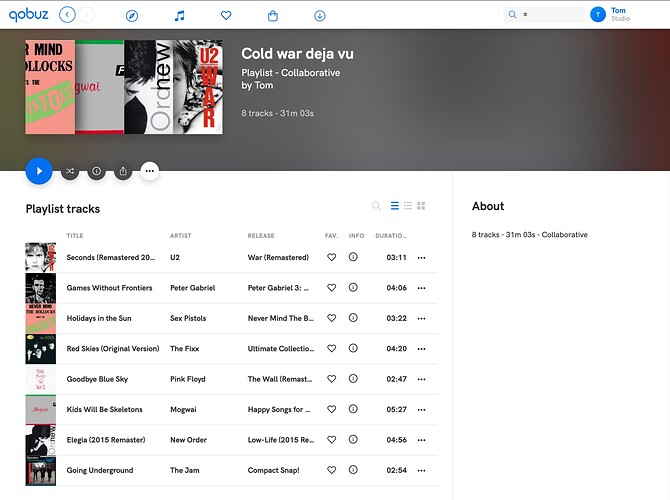This screenshot has width=670, height=500.
Task: Click the Qobuz logo
Action: (x=29, y=15)
